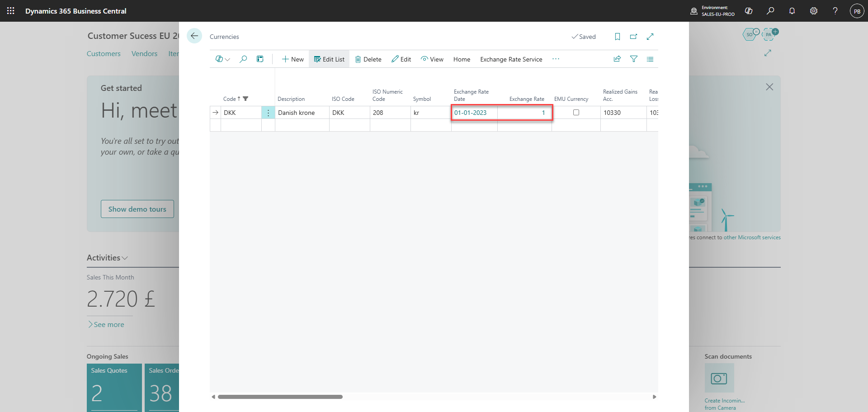Select the DKK row arrow indicator
Image resolution: width=868 pixels, height=412 pixels.
pos(216,113)
